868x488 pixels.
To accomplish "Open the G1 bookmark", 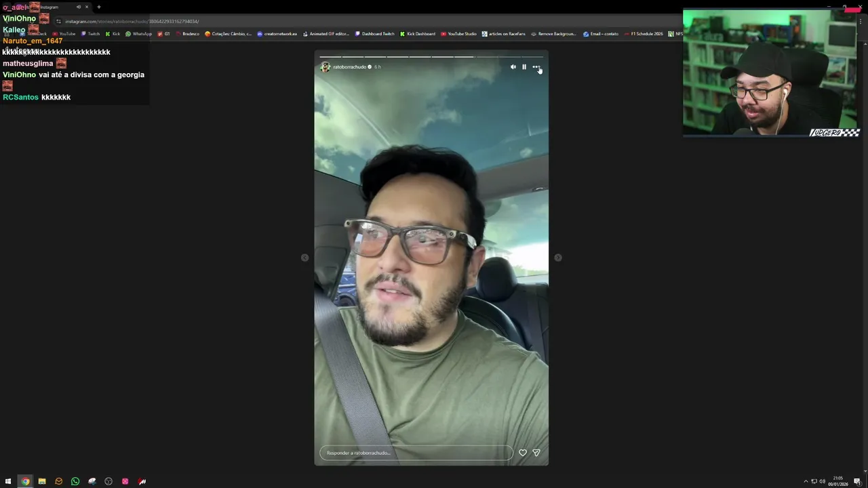I will point(163,34).
